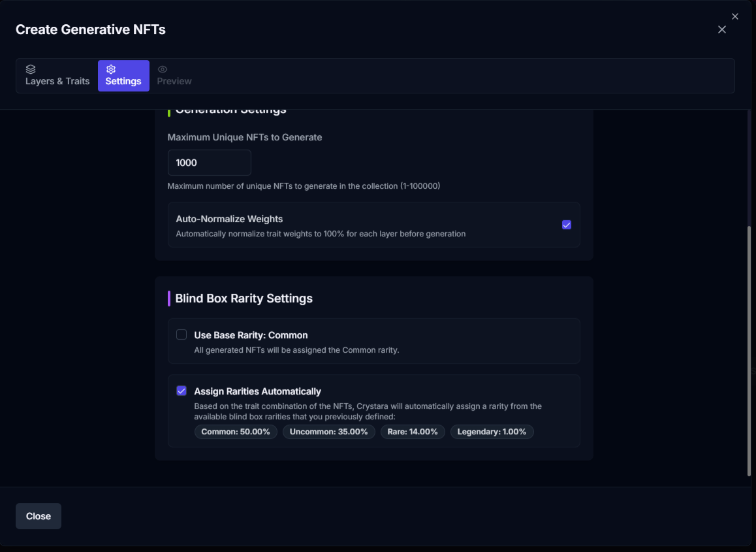Enable the Use Base Rarity: Common checkbox

coord(181,334)
